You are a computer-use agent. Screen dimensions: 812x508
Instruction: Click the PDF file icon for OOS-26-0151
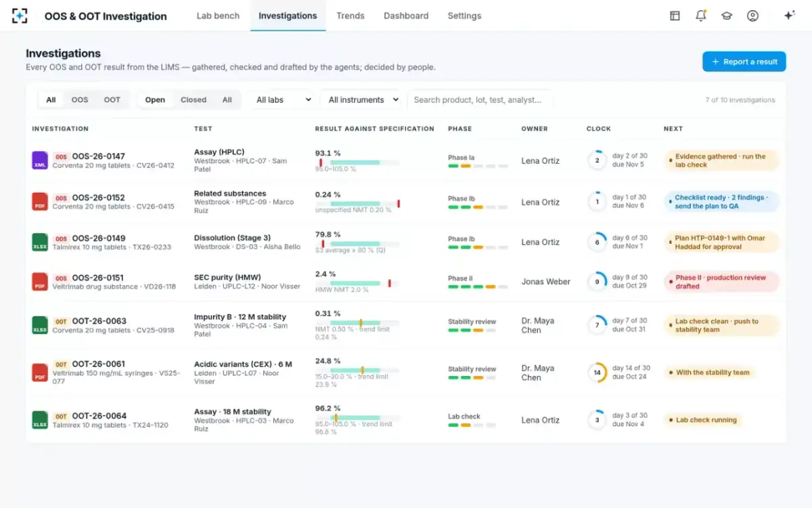(x=40, y=282)
